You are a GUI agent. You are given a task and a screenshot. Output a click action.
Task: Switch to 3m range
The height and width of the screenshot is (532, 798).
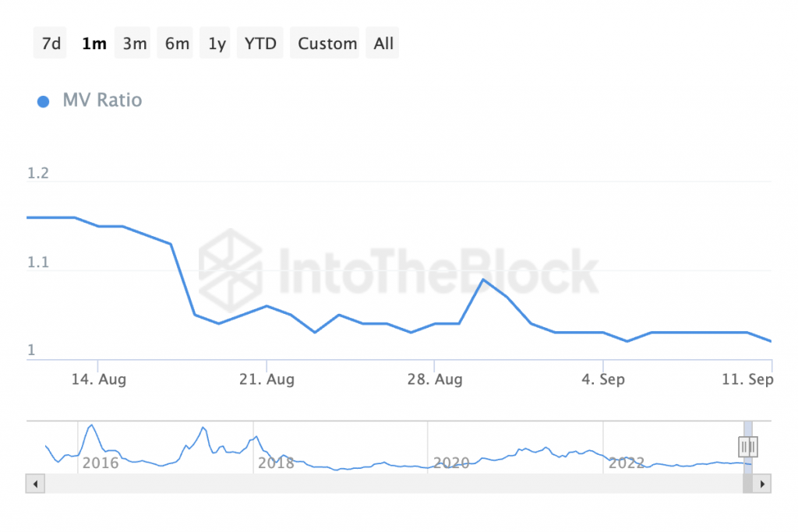133,44
